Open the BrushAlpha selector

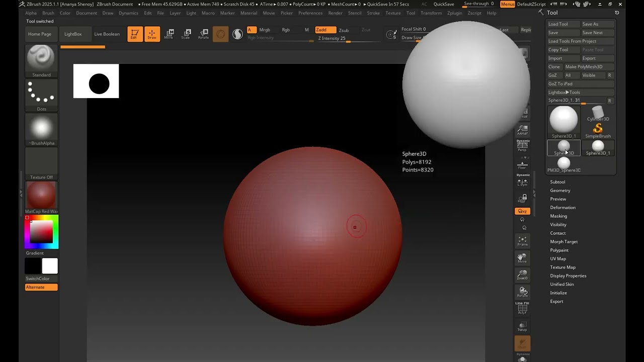41,129
